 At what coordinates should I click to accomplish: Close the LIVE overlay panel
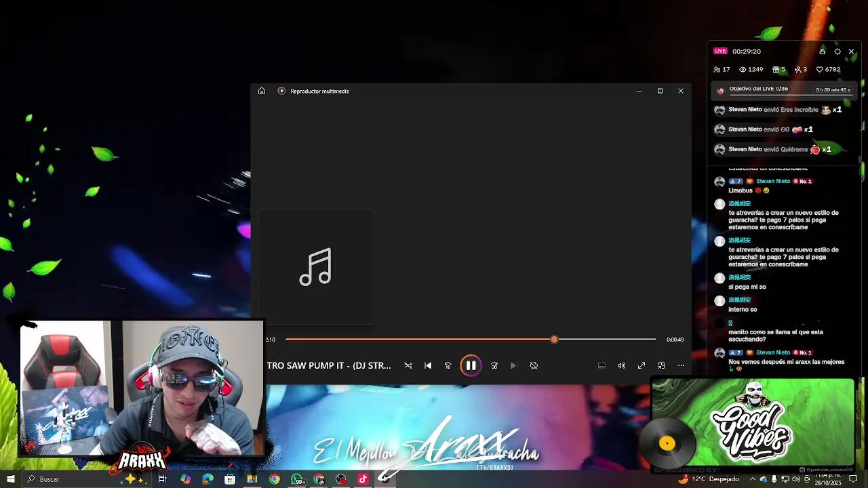[x=852, y=52]
